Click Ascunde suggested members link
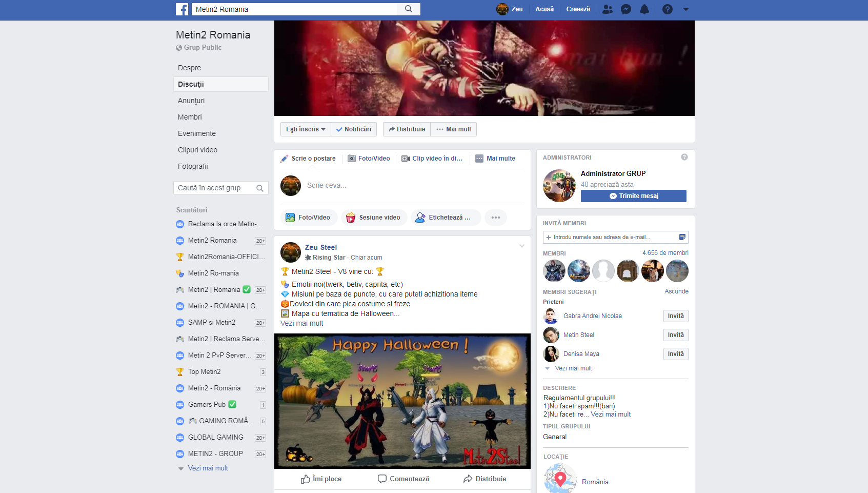Image resolution: width=868 pixels, height=493 pixels. click(x=677, y=291)
